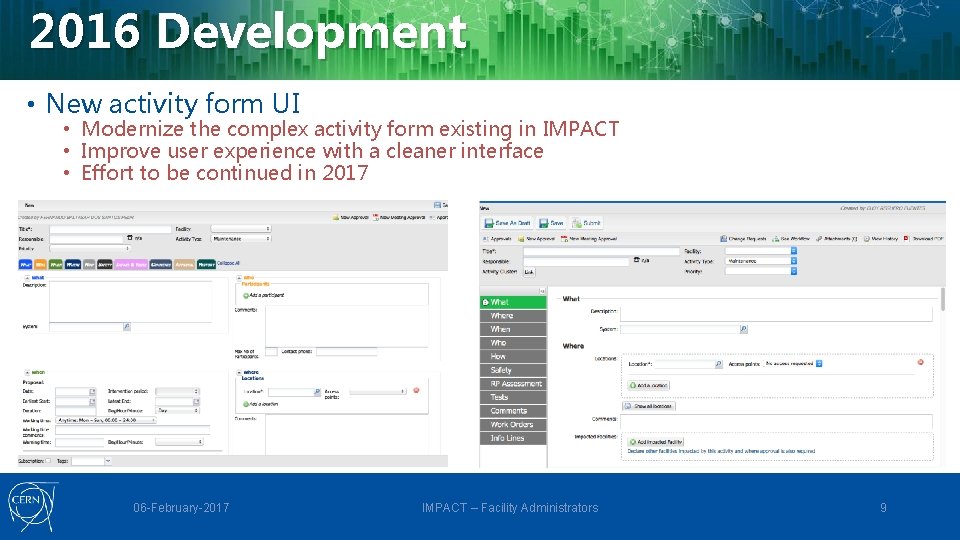Click Location search icon in new form
Image resolution: width=960 pixels, height=540 pixels.
pyautogui.click(x=719, y=364)
